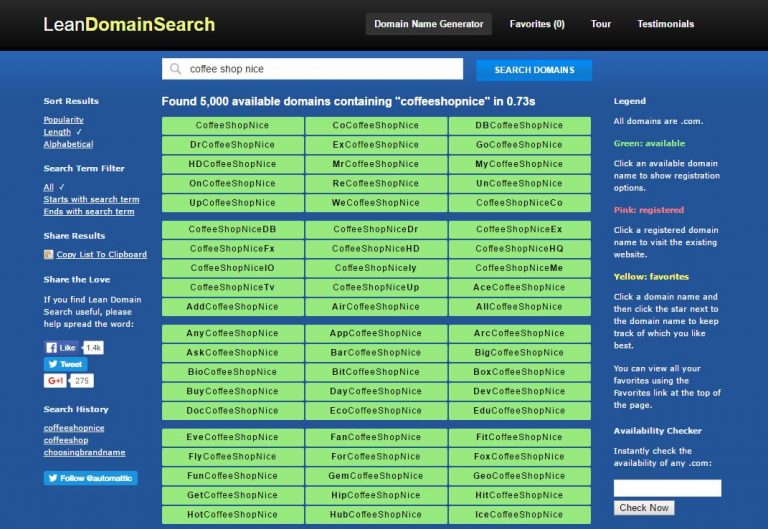Select the DBCoffeeShopNice domain
Screen dimensions: 768x529
point(520,125)
